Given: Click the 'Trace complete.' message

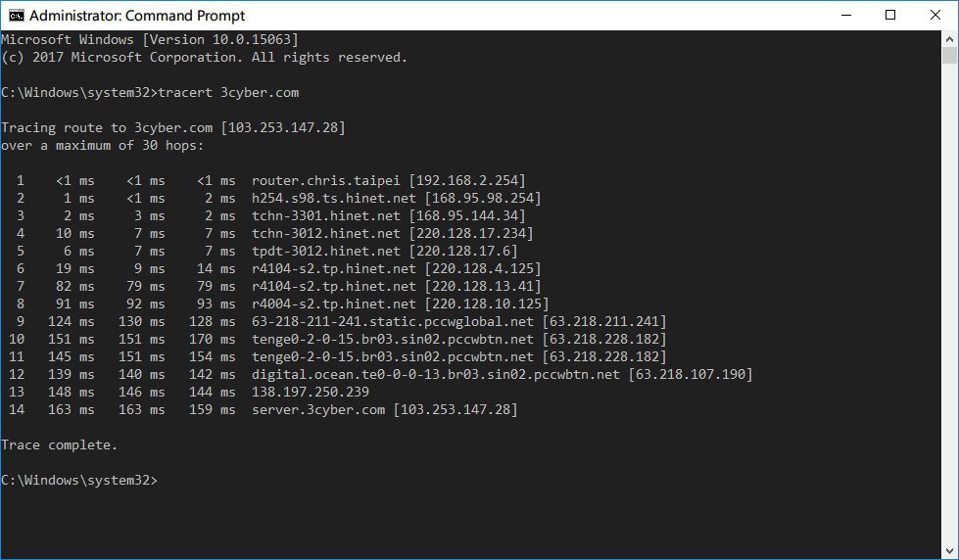Looking at the screenshot, I should tap(59, 445).
